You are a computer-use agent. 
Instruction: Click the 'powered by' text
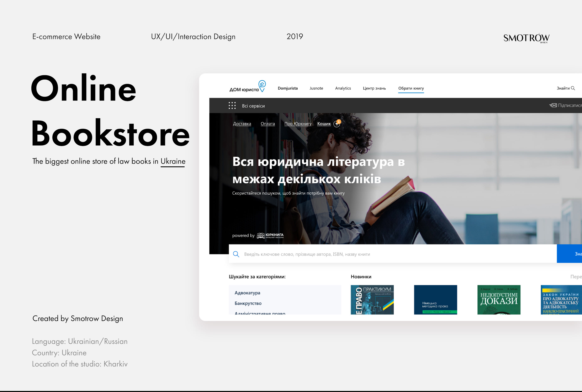coord(243,236)
